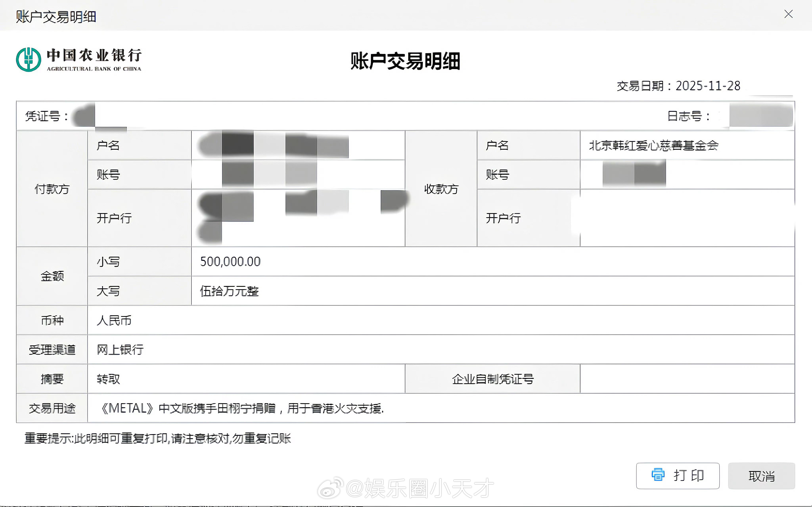Click the 人民币 currency value
Viewport: 812px width, 507px height.
click(x=114, y=321)
